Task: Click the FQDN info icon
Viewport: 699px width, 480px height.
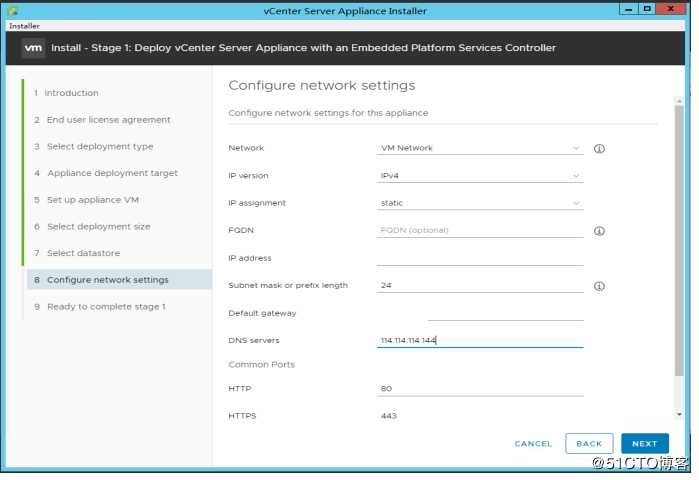Action: pos(599,231)
